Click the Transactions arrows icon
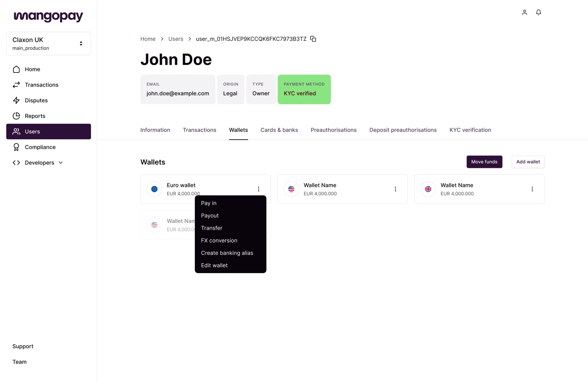Image resolution: width=588 pixels, height=382 pixels. point(16,85)
